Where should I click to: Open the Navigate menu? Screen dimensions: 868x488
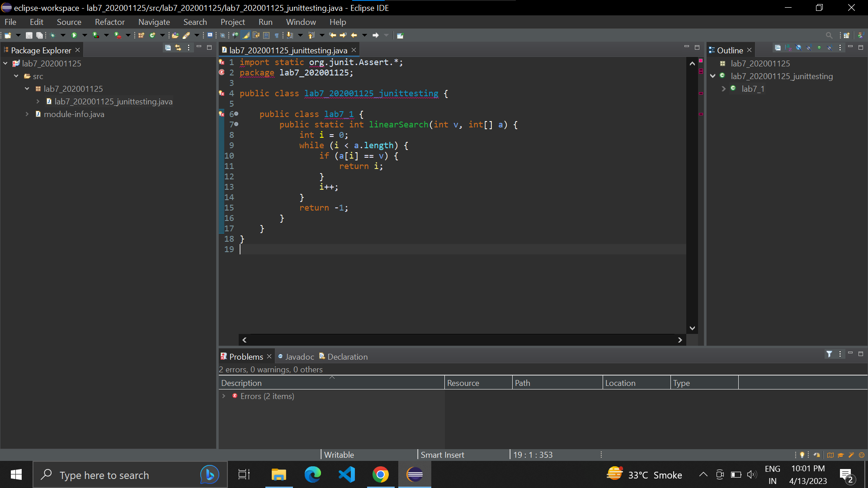click(x=154, y=22)
